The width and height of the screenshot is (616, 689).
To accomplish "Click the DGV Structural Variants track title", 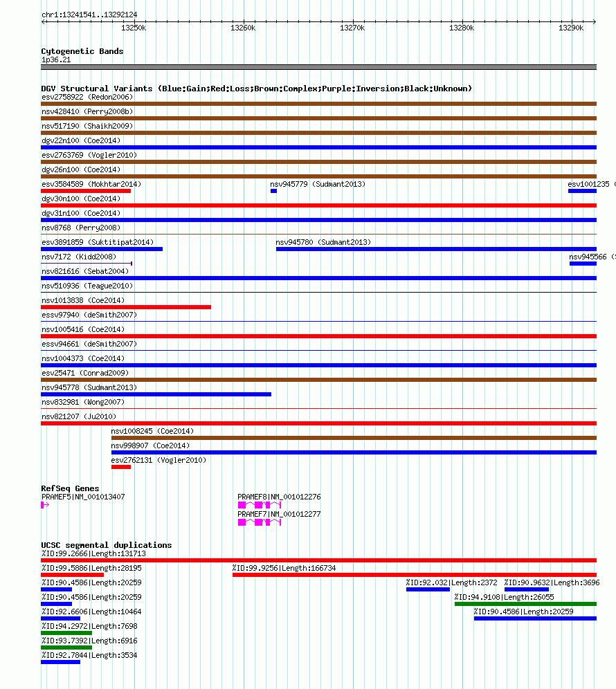I will (256, 89).
